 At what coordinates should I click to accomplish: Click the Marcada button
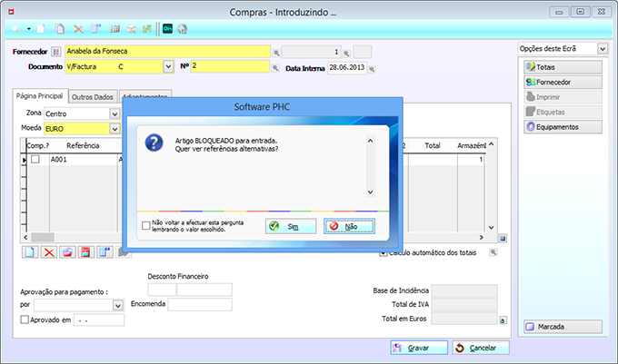point(563,327)
